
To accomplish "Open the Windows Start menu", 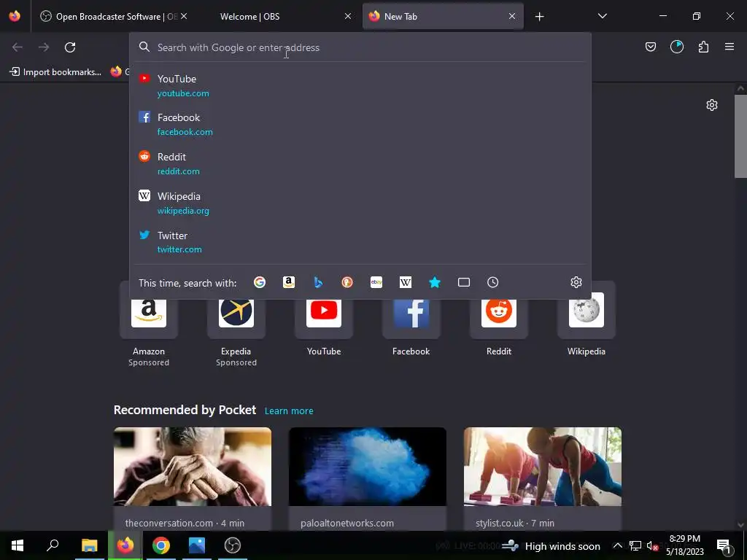I will pos(18,545).
